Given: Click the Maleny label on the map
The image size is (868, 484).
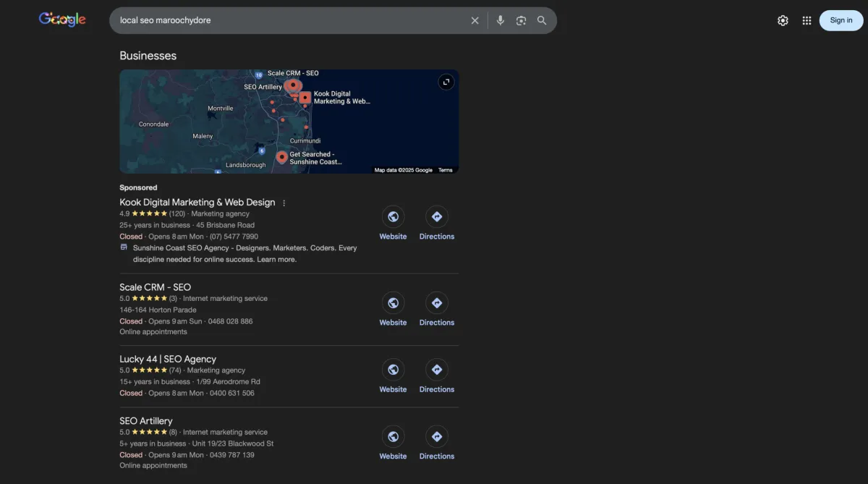Looking at the screenshot, I should pyautogui.click(x=203, y=136).
